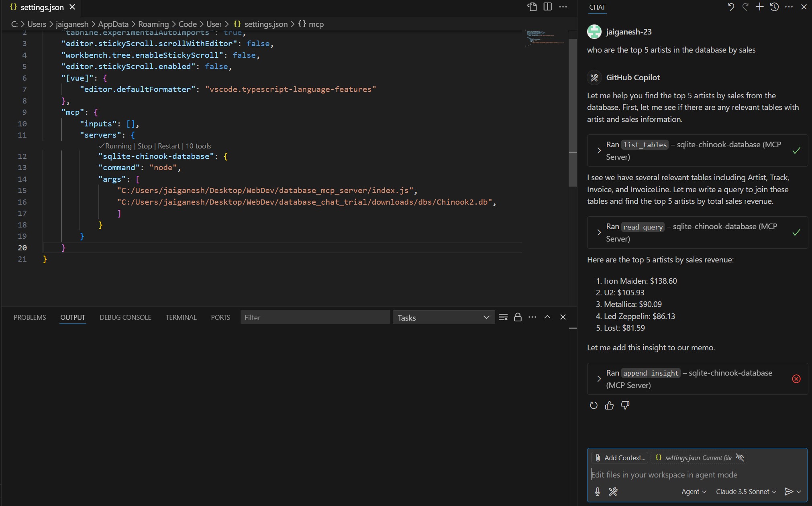Screen dimensions: 812x506
Task: Start a new chat with plus icon
Action: (x=759, y=7)
